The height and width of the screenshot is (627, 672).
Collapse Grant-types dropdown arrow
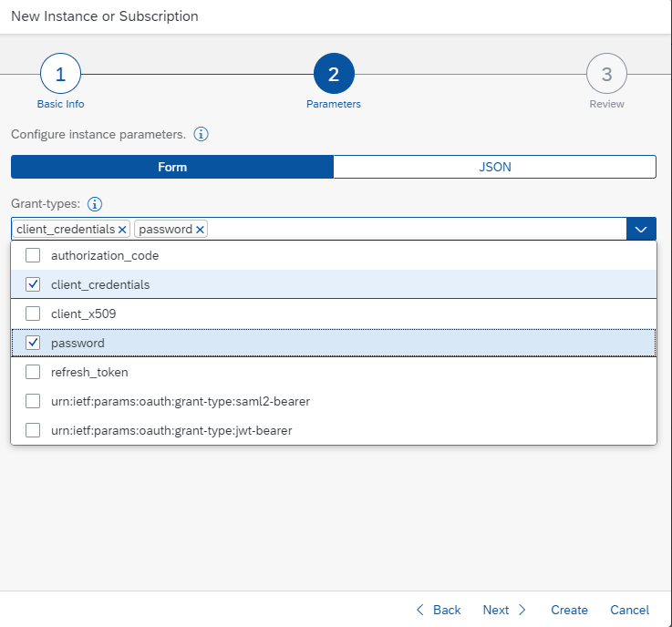point(641,229)
